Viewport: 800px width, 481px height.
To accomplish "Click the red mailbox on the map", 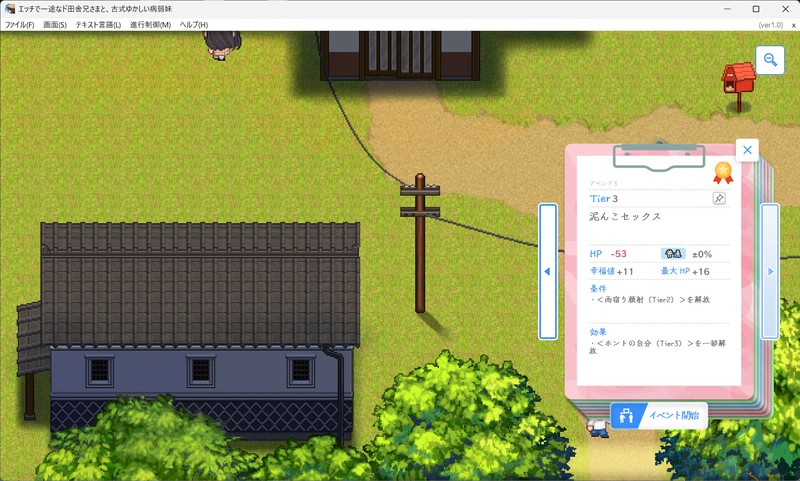I will tap(738, 78).
